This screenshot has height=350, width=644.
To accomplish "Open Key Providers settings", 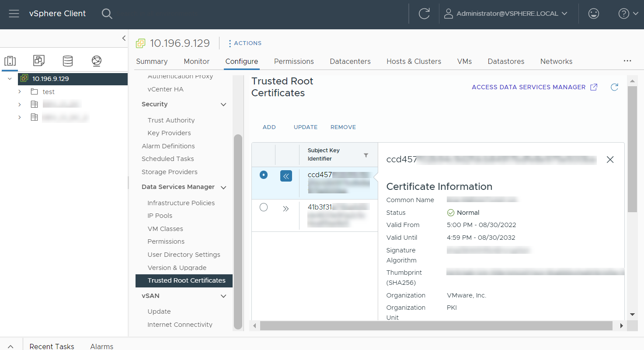I will pos(169,133).
